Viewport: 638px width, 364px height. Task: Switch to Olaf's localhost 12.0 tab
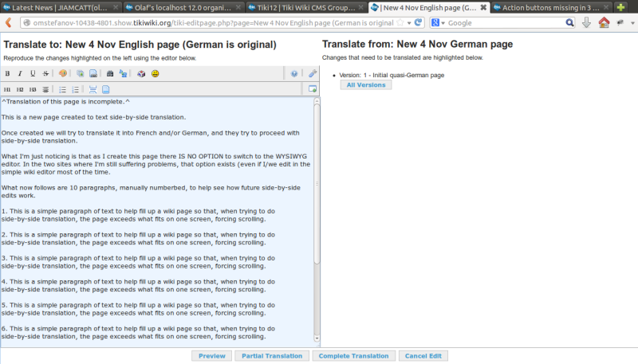pyautogui.click(x=183, y=7)
